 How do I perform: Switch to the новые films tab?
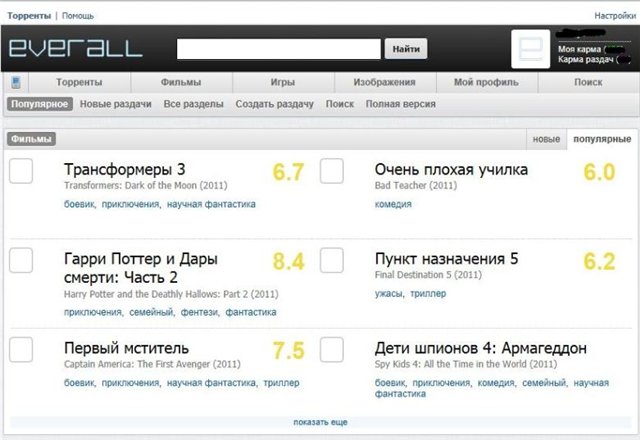coord(546,139)
